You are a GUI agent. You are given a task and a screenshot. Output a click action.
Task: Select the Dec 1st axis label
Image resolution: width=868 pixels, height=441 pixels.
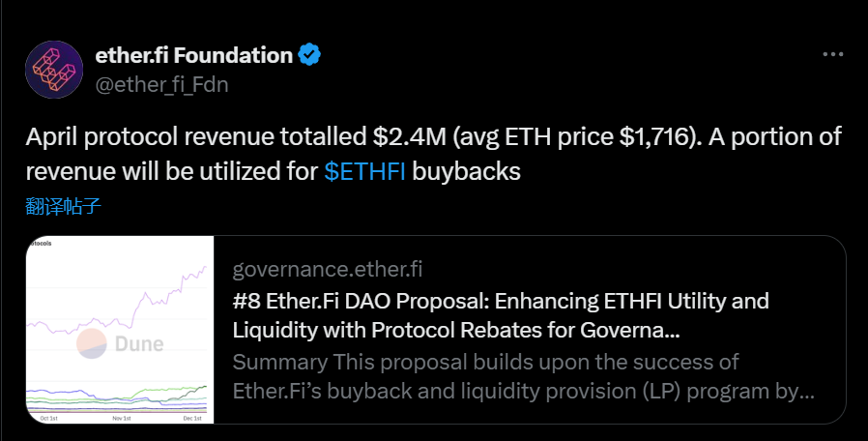coord(192,419)
